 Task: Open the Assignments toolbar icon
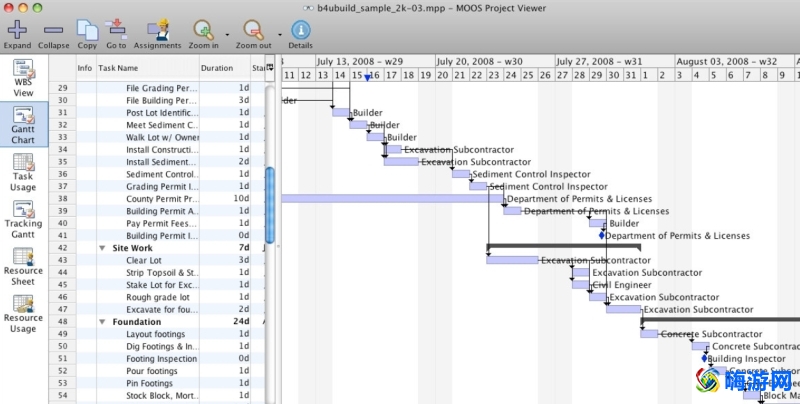tap(158, 30)
